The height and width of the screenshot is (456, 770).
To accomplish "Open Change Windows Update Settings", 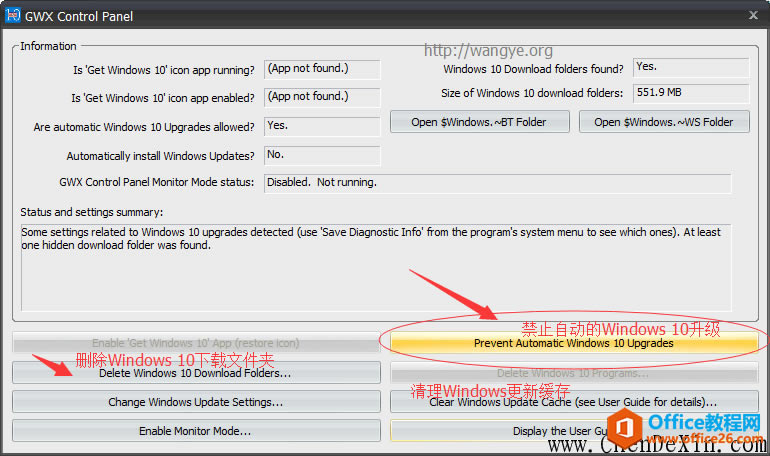I will coord(196,402).
